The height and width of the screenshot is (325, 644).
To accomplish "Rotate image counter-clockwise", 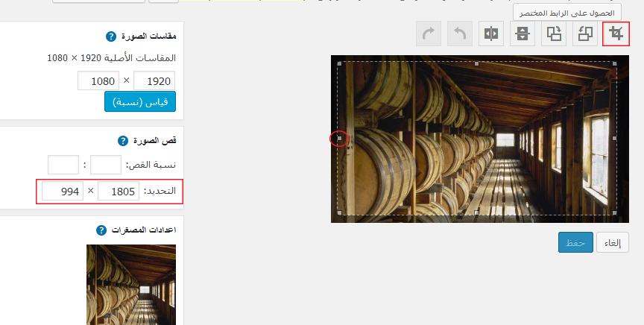I will click(584, 34).
